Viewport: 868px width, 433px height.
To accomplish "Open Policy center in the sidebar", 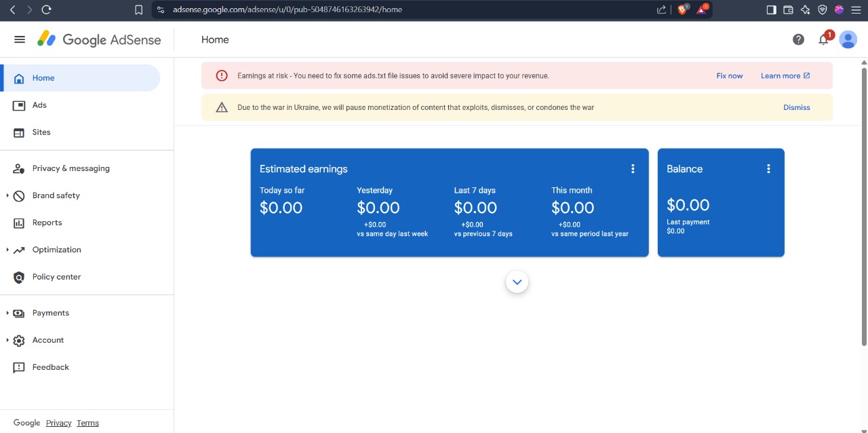I will coord(80,277).
